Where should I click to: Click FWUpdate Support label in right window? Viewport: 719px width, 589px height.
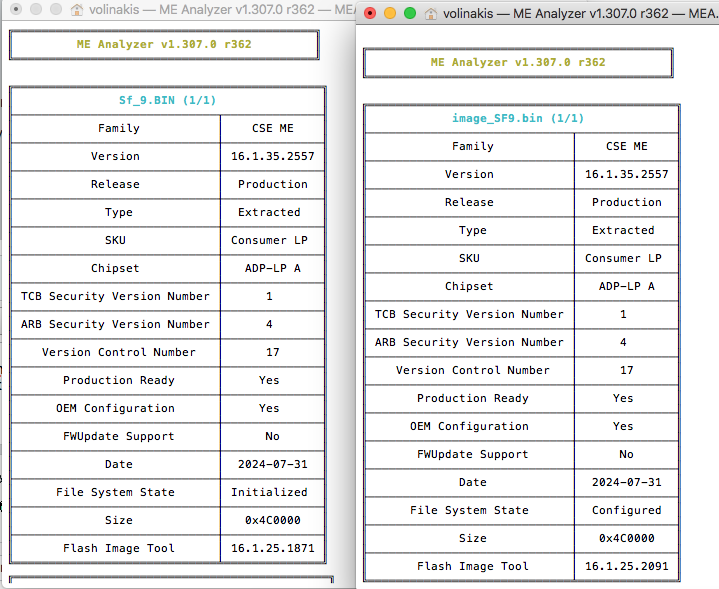(x=473, y=454)
